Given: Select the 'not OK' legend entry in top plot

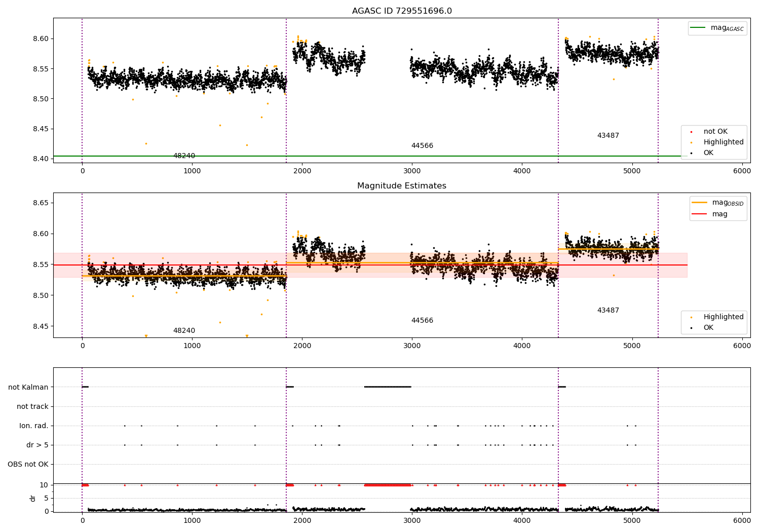Looking at the screenshot, I should 715,132.
